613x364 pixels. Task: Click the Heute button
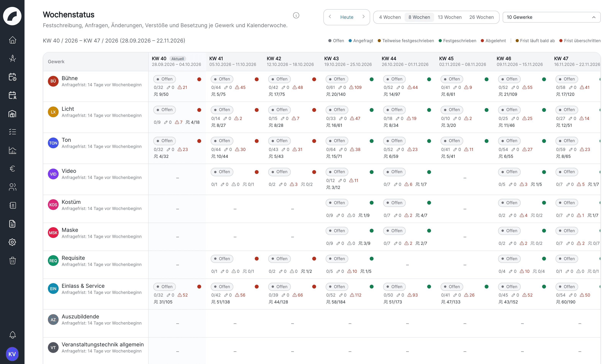(x=347, y=17)
